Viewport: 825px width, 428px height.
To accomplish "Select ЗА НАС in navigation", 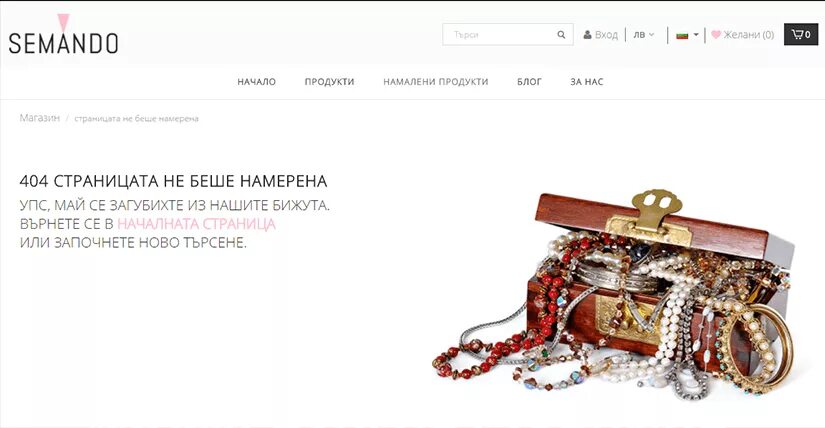I will [x=587, y=82].
